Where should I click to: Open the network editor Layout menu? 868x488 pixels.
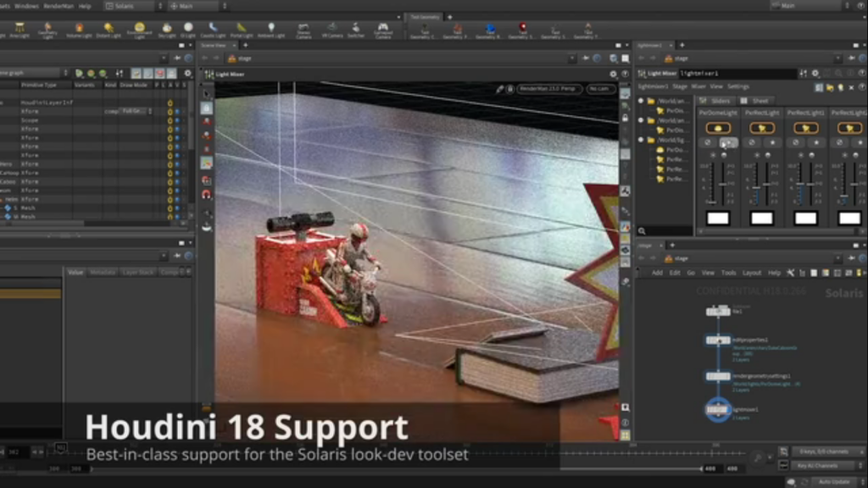pos(751,273)
